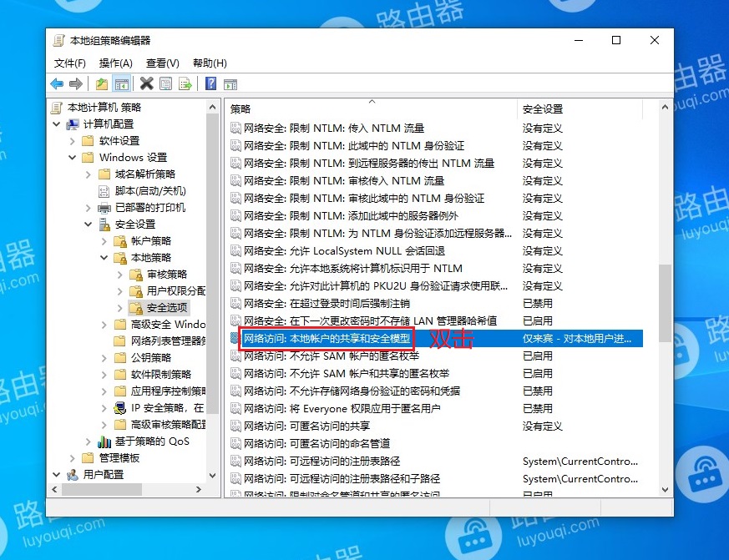Collapse the 用户配置 tree node

click(56, 475)
